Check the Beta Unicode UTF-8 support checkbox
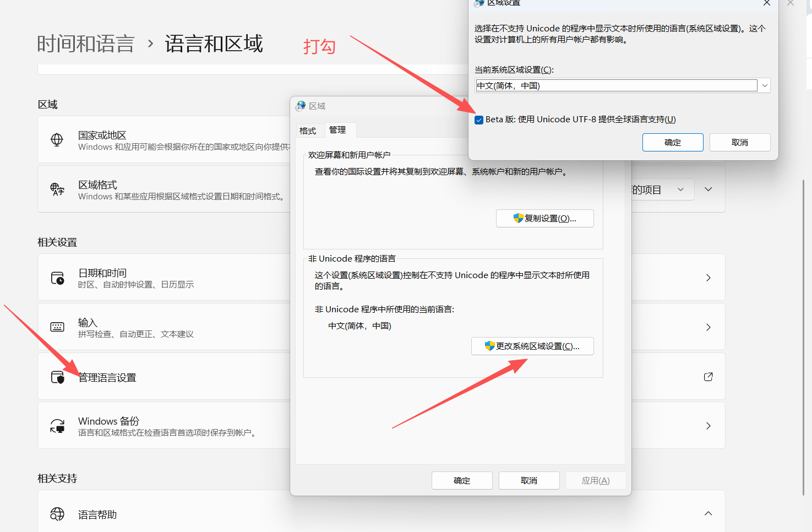812x532 pixels. (x=479, y=120)
